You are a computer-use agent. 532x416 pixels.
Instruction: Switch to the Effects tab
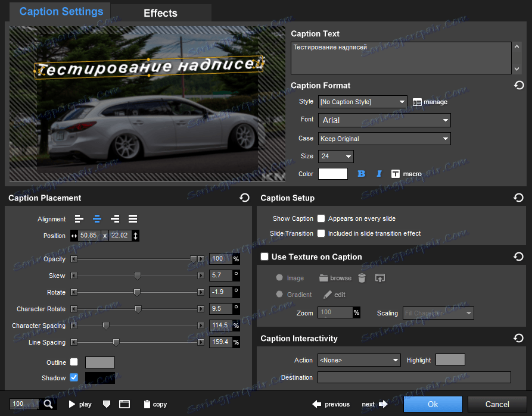tap(160, 13)
